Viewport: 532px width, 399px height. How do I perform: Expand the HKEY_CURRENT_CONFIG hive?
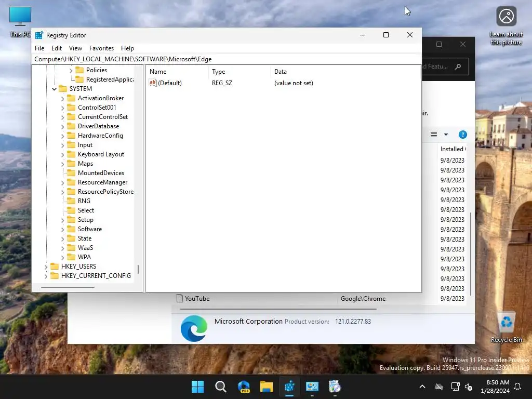tap(46, 276)
